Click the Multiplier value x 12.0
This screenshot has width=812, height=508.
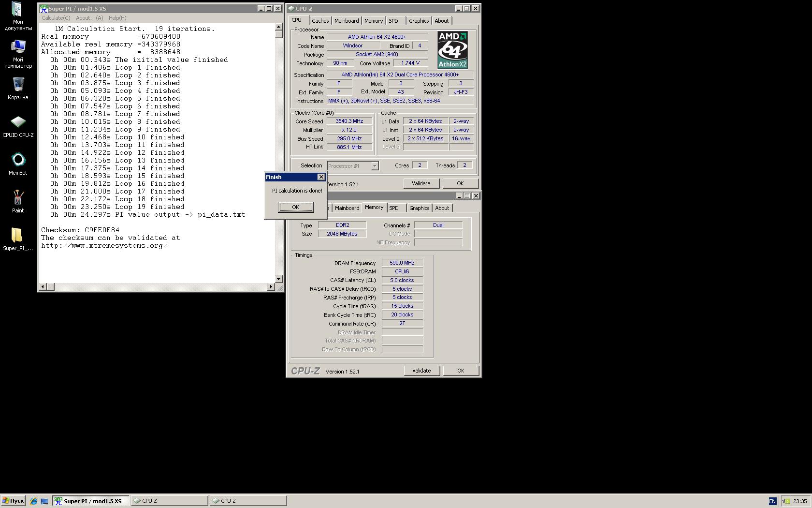[349, 130]
